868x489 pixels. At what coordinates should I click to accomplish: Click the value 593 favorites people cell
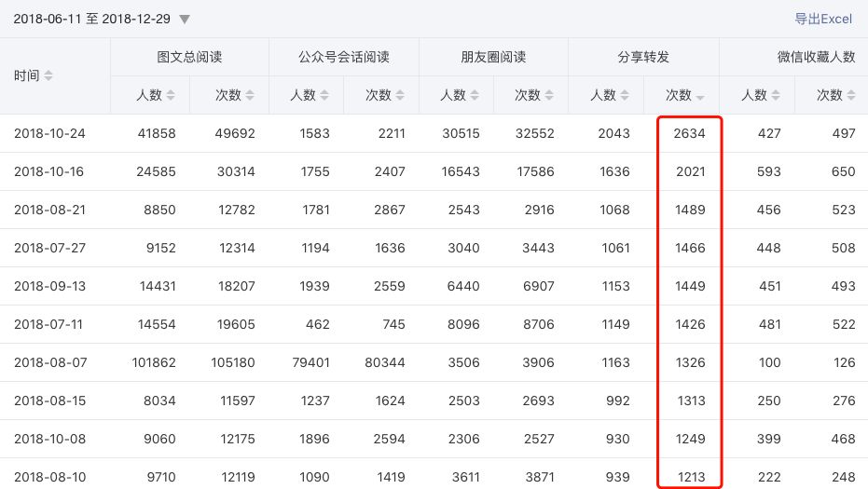coord(769,171)
